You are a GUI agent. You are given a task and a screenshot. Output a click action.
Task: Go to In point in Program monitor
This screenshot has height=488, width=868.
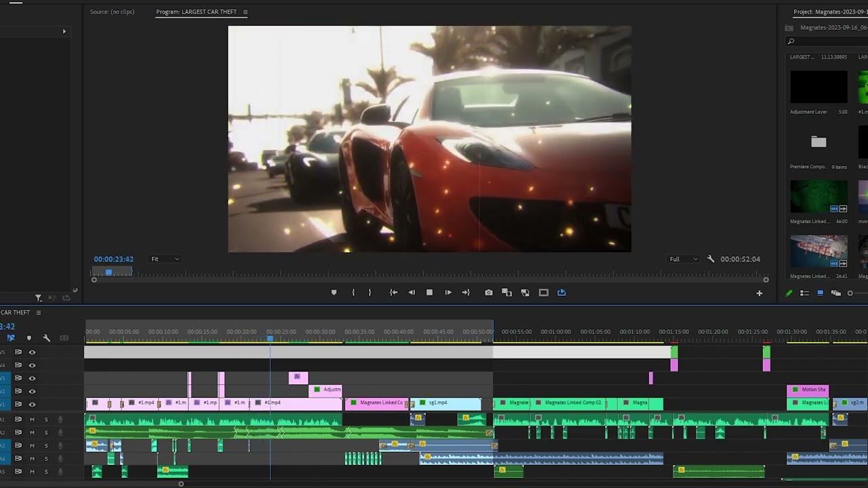click(393, 293)
